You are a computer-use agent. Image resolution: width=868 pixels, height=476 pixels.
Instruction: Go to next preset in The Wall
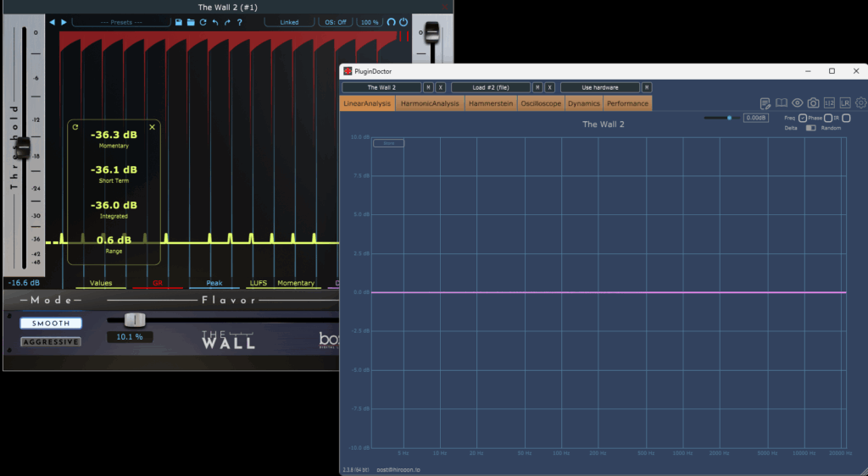64,22
